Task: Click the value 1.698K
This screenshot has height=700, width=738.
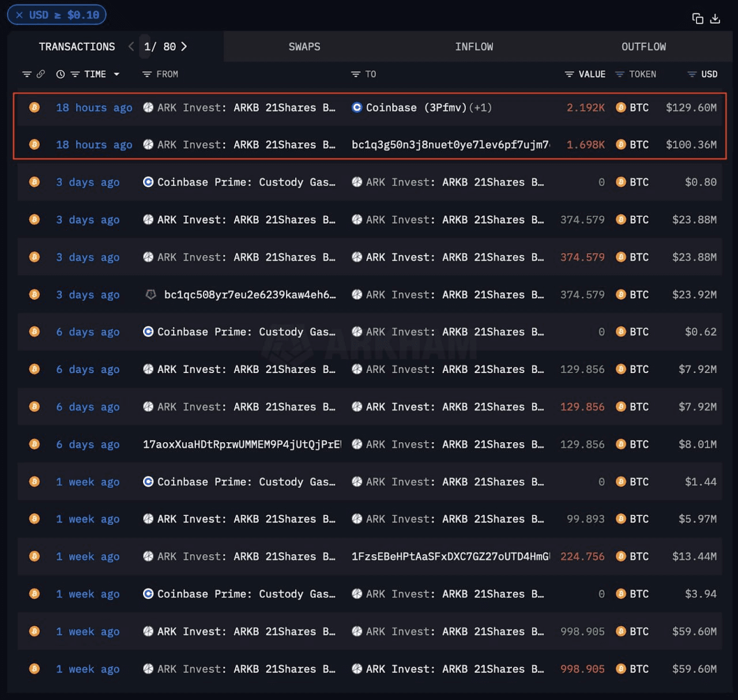Action: pyautogui.click(x=586, y=145)
